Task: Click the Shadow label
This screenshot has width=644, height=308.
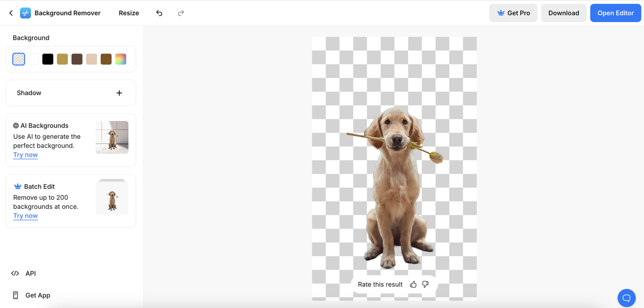Action: [x=29, y=93]
